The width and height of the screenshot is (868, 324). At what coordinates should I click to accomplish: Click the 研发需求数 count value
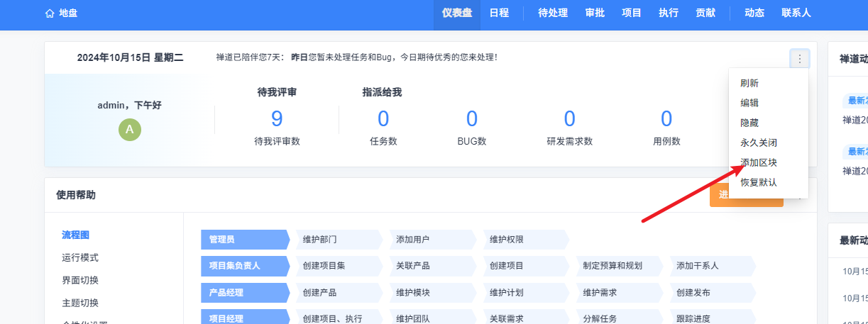(x=569, y=118)
